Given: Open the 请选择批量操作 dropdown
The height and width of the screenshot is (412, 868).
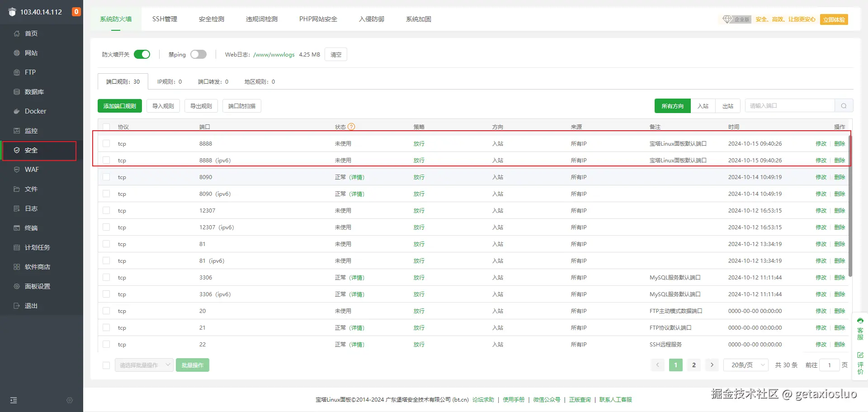Looking at the screenshot, I should (144, 365).
